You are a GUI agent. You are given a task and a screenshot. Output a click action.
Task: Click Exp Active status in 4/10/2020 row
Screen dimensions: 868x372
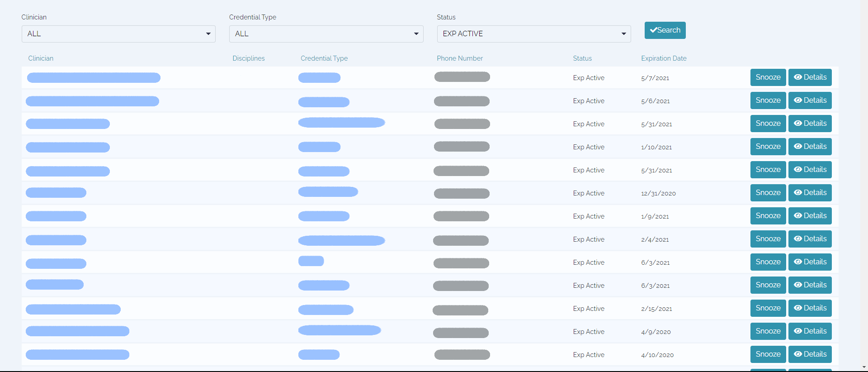589,355
